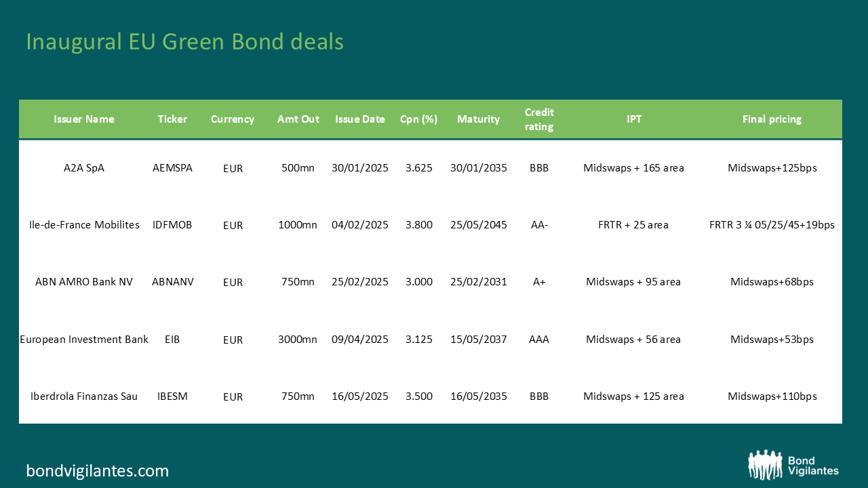Select the coupon value '3.500'
The height and width of the screenshot is (488, 868).
(419, 396)
